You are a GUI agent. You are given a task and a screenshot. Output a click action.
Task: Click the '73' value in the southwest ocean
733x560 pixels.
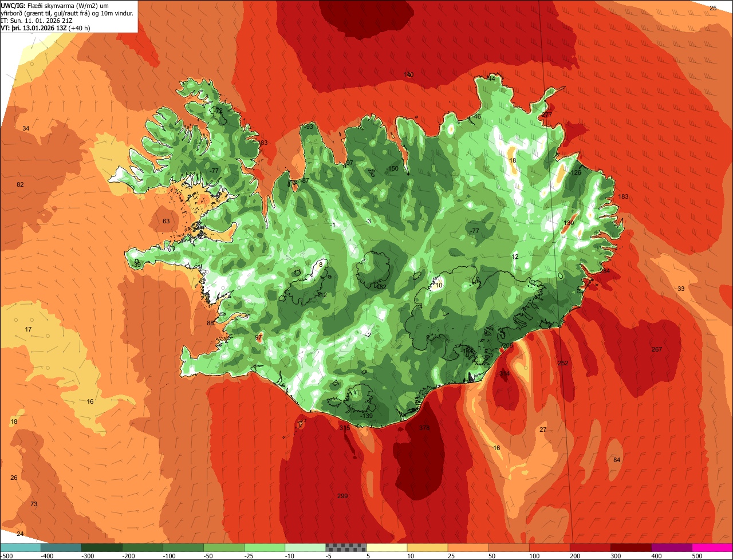click(34, 504)
